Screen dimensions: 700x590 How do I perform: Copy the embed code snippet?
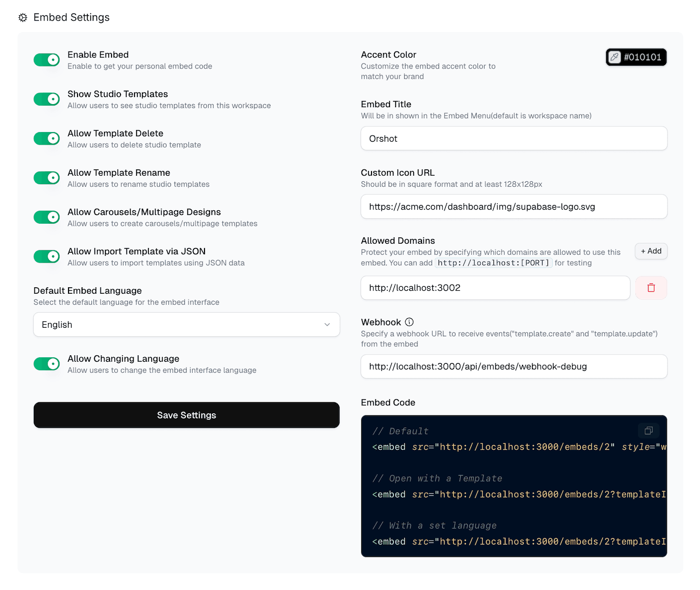pos(648,430)
